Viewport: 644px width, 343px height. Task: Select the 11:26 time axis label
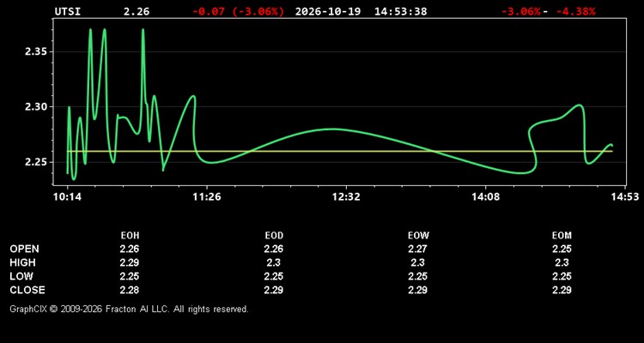tap(207, 197)
